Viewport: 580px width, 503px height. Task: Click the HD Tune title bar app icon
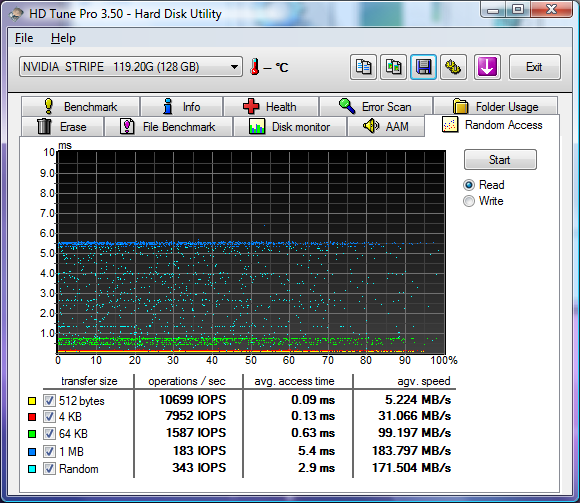click(x=16, y=14)
